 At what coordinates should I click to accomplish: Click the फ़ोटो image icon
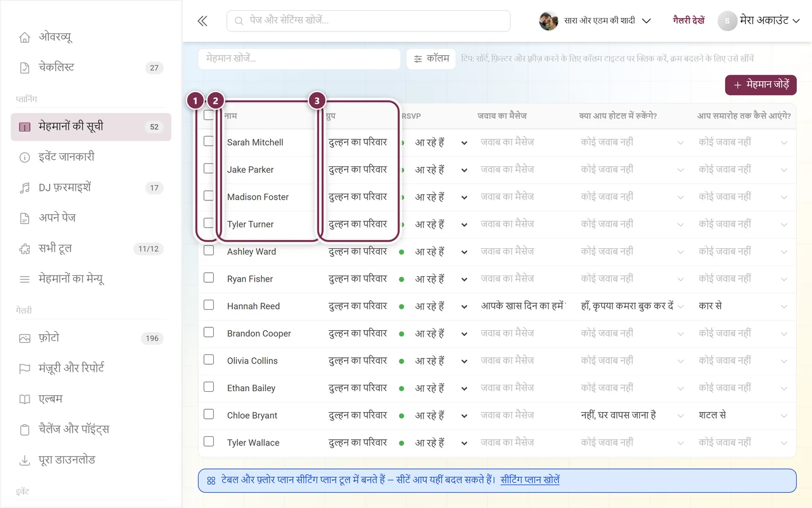click(x=25, y=339)
